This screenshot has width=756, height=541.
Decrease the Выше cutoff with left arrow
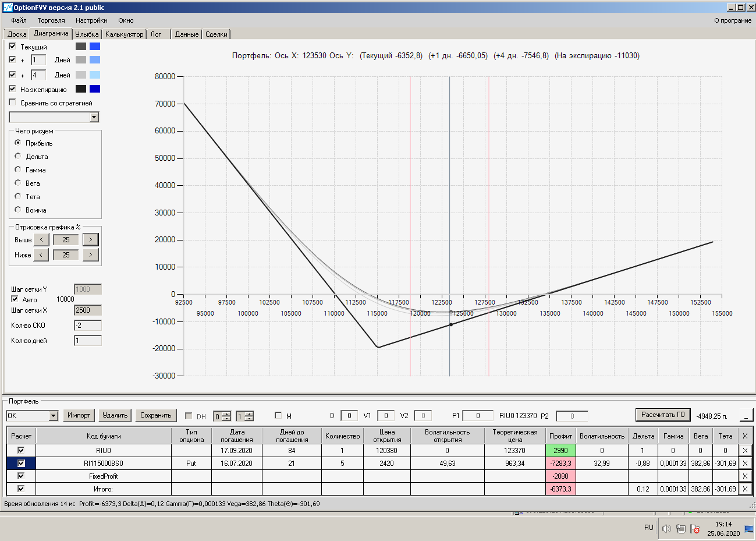click(41, 239)
